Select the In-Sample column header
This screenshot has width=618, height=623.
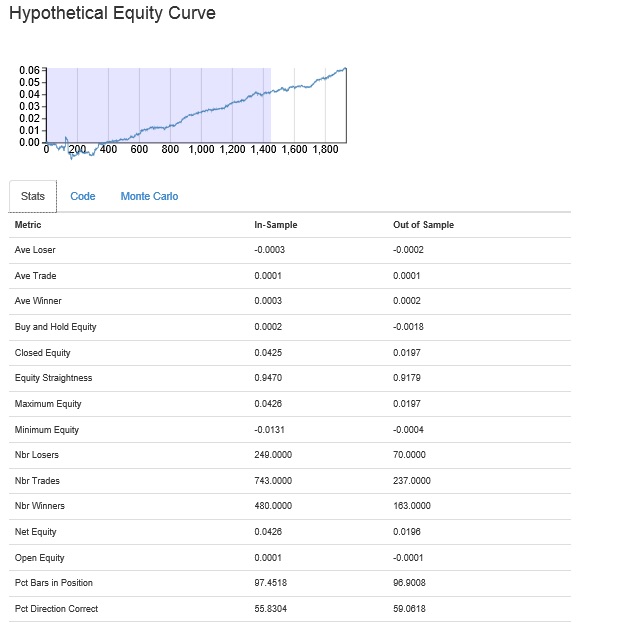(x=276, y=225)
